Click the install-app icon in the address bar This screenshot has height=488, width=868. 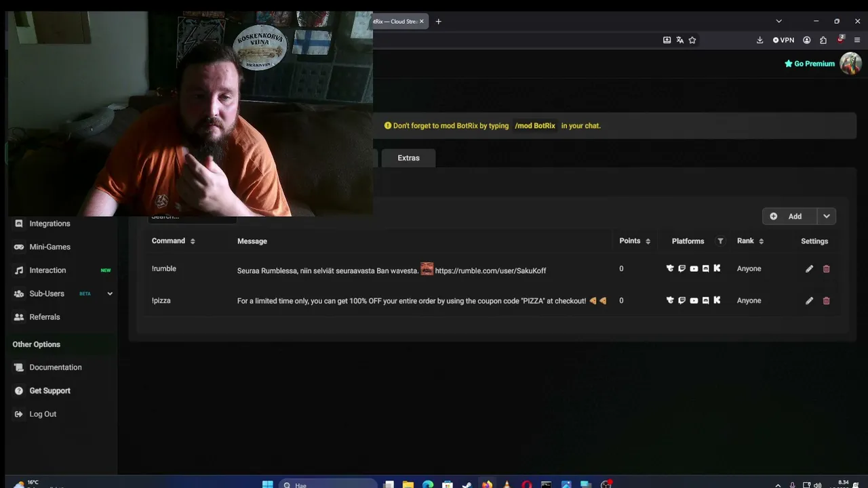pos(667,40)
